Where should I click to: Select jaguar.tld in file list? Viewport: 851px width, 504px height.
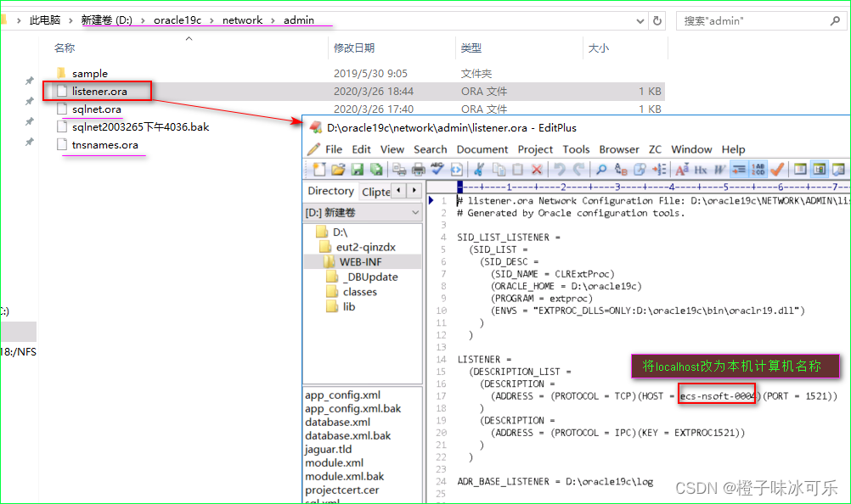[x=329, y=449]
